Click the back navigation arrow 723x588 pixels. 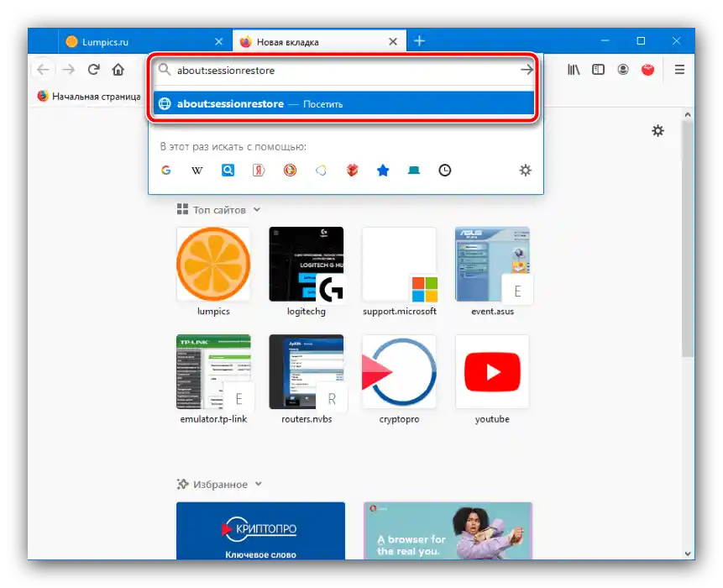(x=43, y=70)
